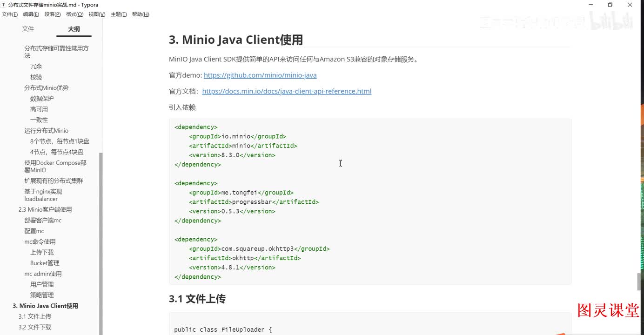Jump to 使用Docker Compose部署MinIO section
Viewport: 644px width, 335px height.
(55, 167)
